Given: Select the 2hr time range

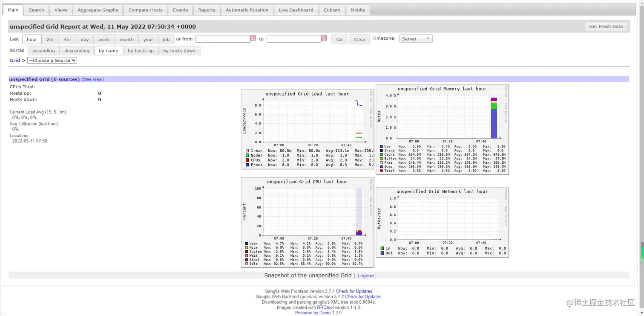Looking at the screenshot, I should (50, 39).
